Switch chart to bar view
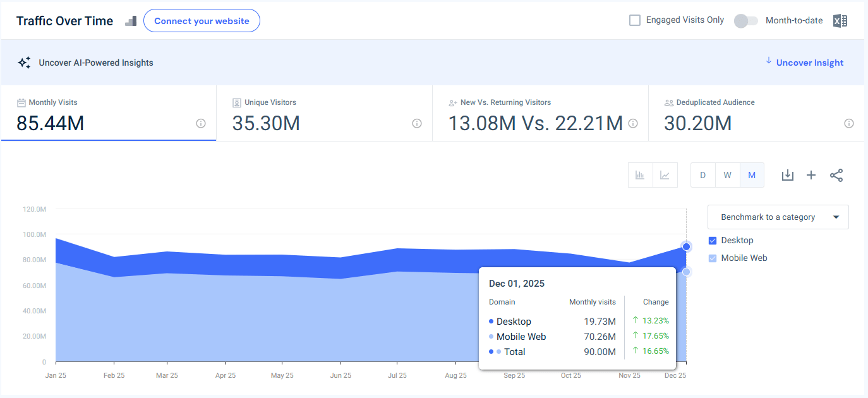The image size is (868, 398). click(x=640, y=175)
